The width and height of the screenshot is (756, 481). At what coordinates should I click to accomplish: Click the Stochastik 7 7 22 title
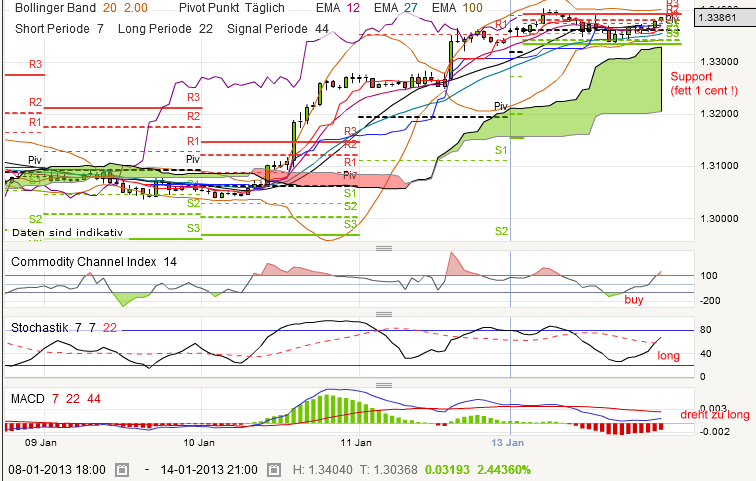coord(64,328)
